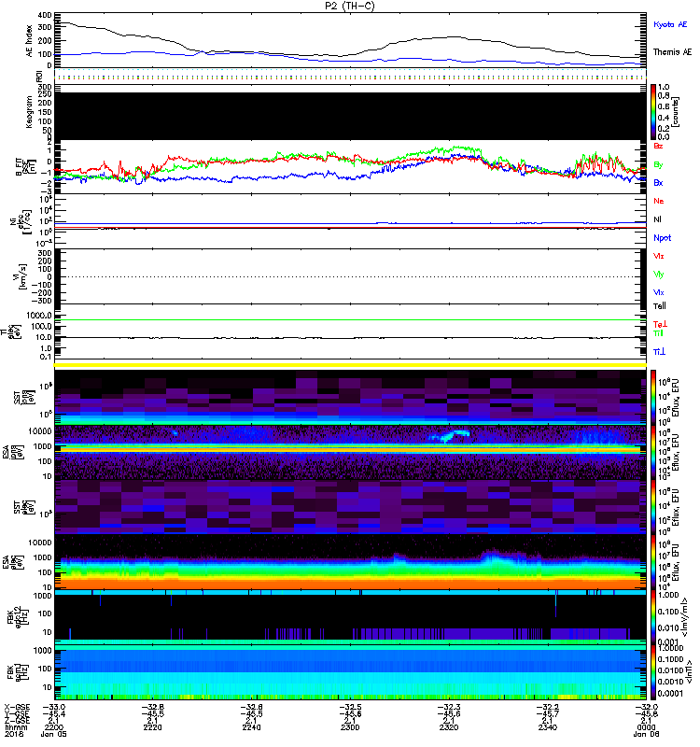Viewport: 700px width, 747px height.
Task: Select the red Ne legend label
Action: tap(658, 201)
